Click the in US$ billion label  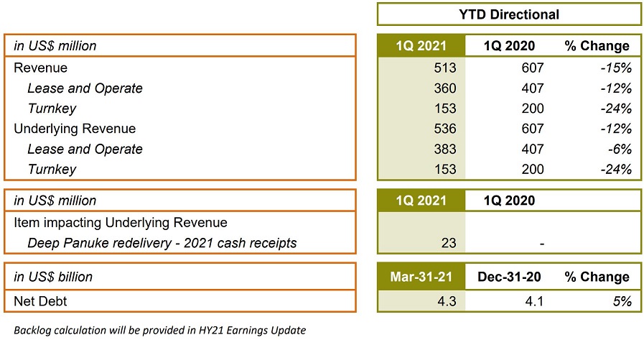click(x=54, y=277)
